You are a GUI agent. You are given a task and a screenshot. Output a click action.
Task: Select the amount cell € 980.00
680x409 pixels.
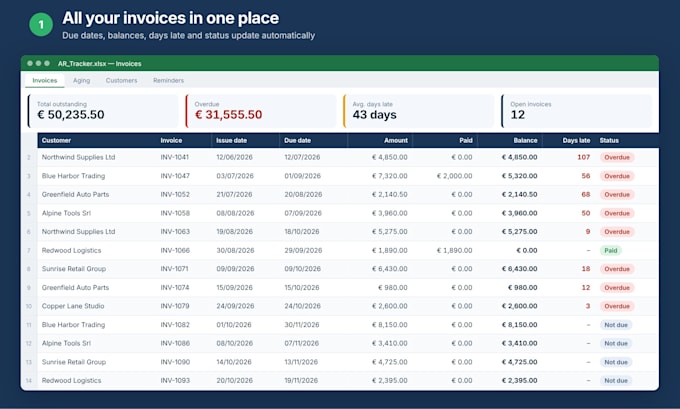click(392, 287)
